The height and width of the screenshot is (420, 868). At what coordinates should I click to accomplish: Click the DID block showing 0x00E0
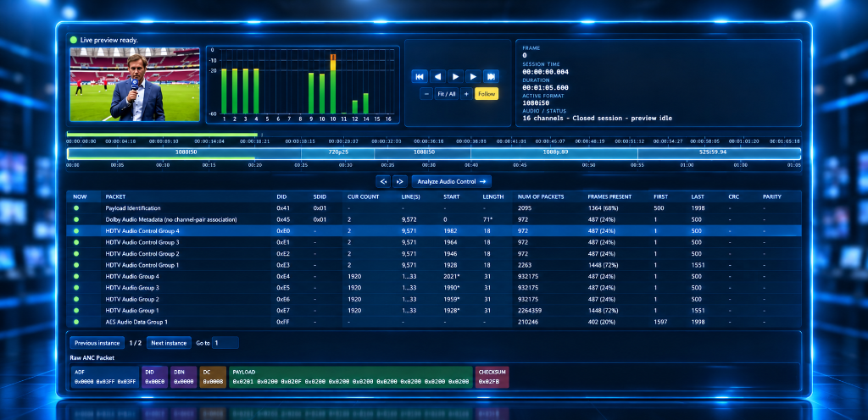[x=155, y=377]
